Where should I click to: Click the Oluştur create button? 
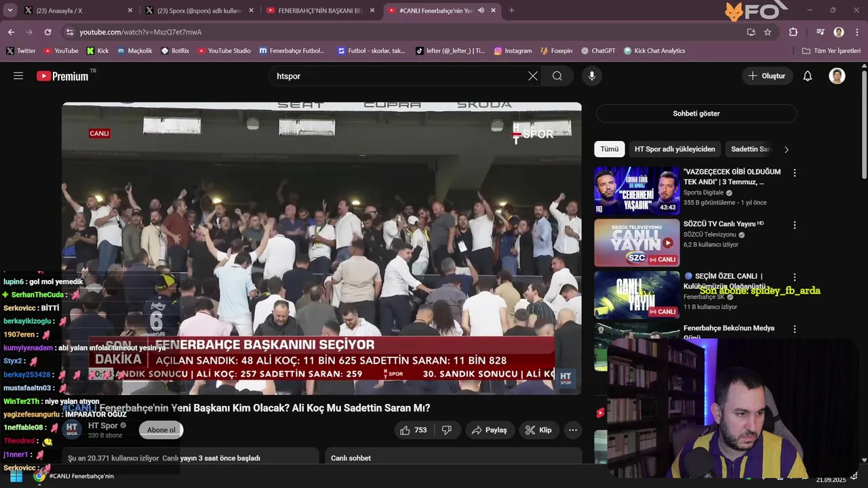click(x=767, y=76)
